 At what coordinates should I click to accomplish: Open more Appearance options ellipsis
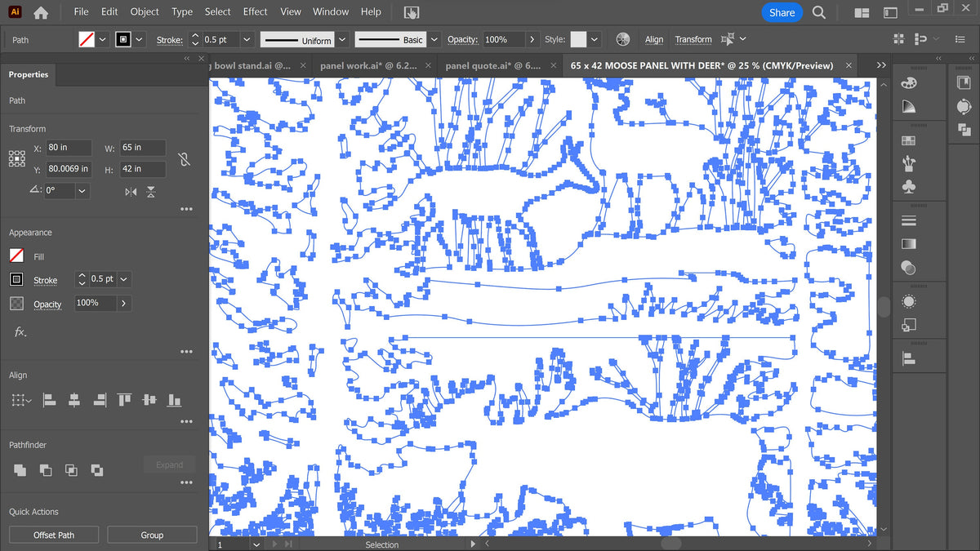186,352
